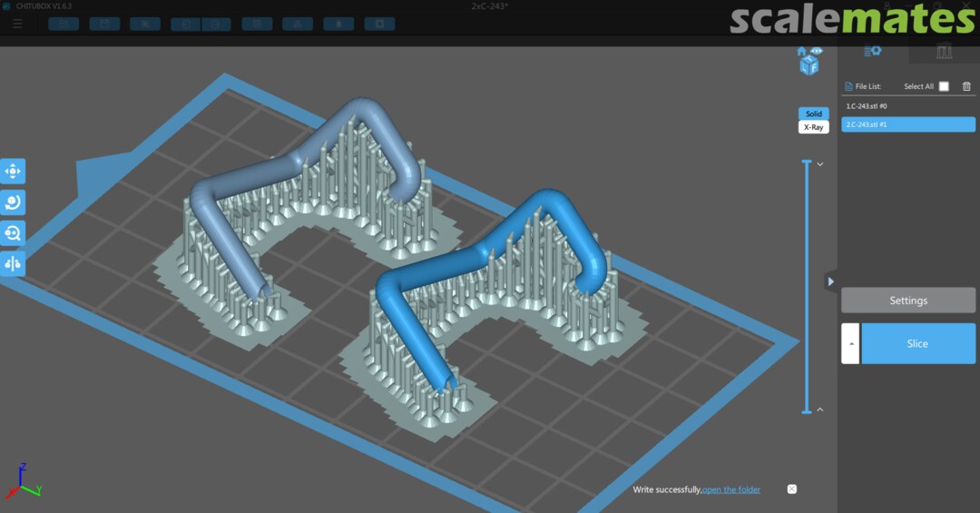This screenshot has height=513, width=980.
Task: Open the supports tab
Action: coord(944,51)
